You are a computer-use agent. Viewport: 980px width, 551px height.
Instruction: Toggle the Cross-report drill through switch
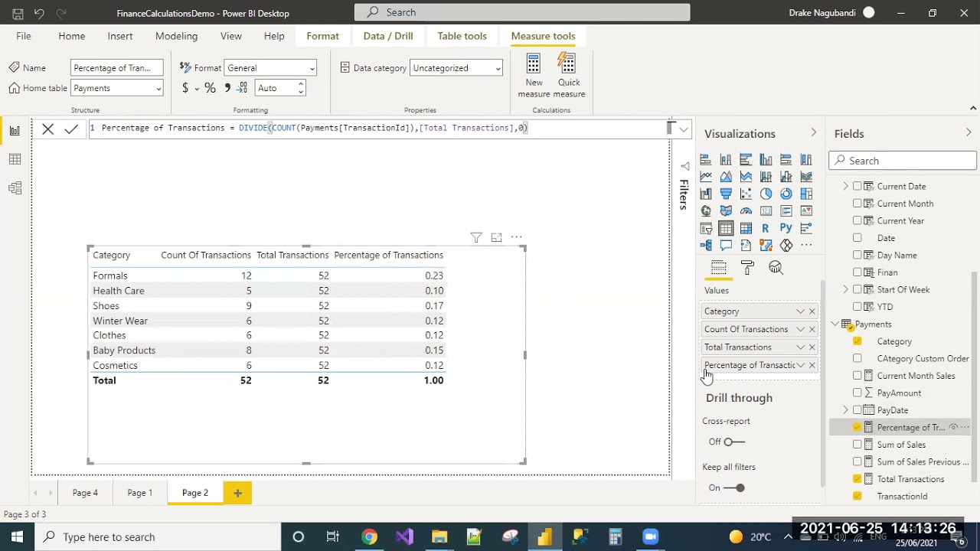point(733,442)
